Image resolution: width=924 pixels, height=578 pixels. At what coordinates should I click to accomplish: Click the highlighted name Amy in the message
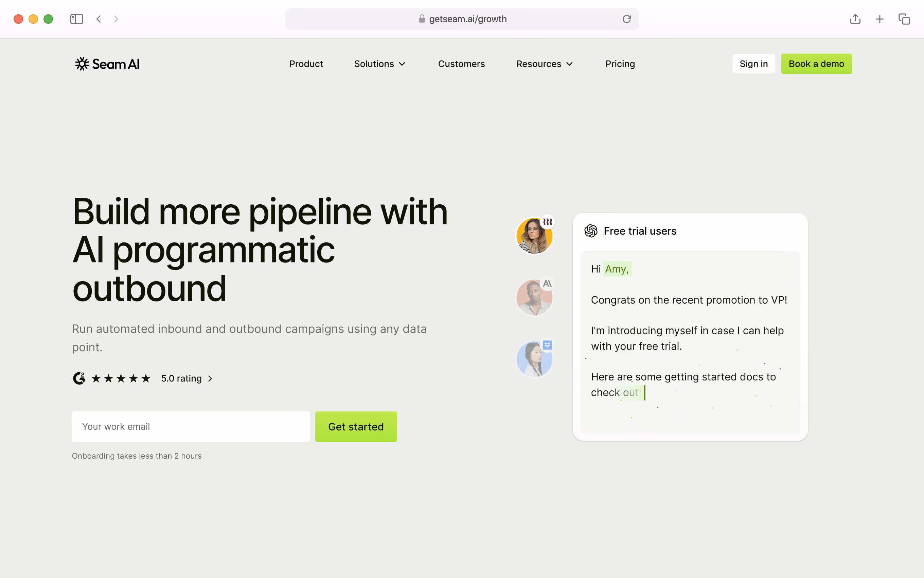pos(617,269)
